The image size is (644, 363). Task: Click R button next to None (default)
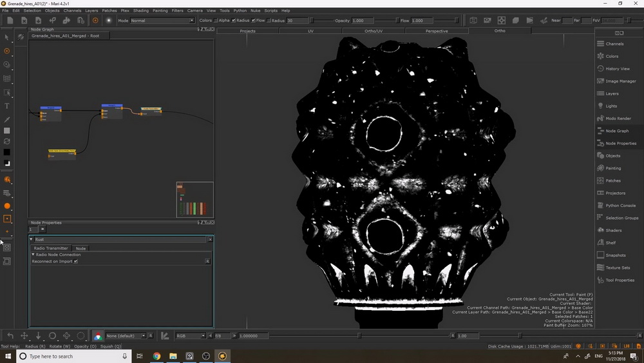click(151, 336)
